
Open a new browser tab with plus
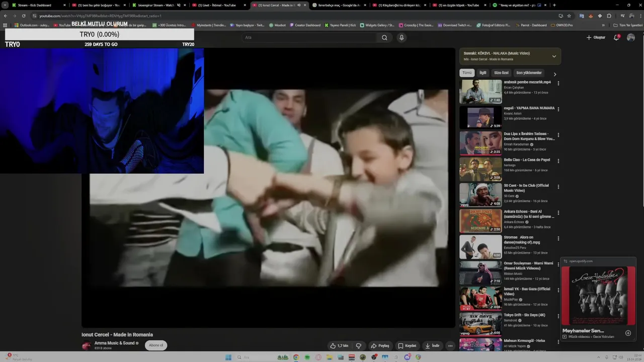click(554, 5)
